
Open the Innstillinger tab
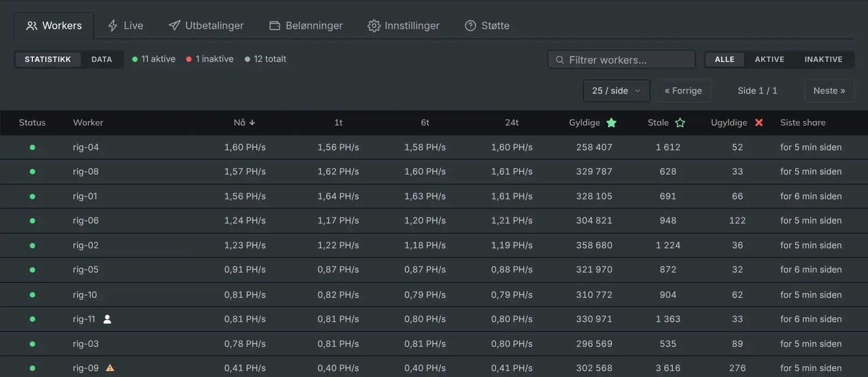click(x=404, y=26)
